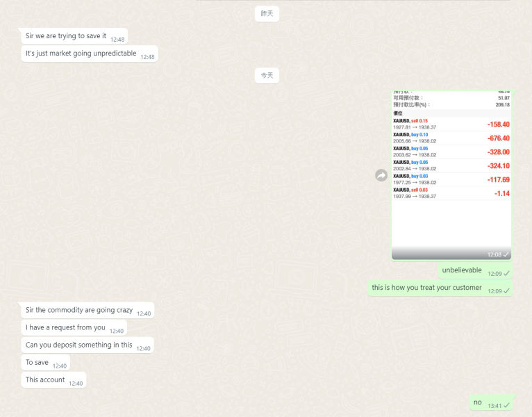Click message 'Sir we are trying to save it'
532x417 pixels.
(74, 36)
